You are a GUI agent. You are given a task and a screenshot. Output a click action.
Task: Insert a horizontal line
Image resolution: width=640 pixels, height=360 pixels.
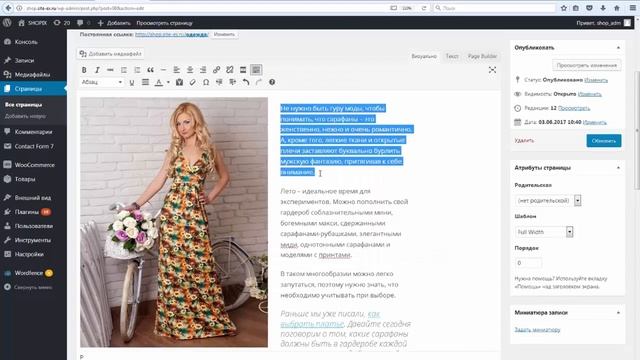click(x=163, y=70)
